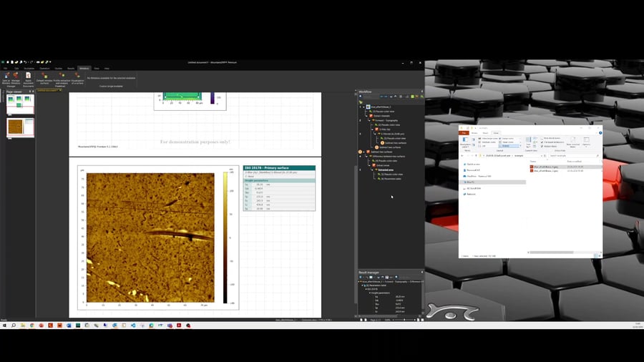
Task: Toggle Hidden items checkbox in Explorer
Action: pos(549,146)
